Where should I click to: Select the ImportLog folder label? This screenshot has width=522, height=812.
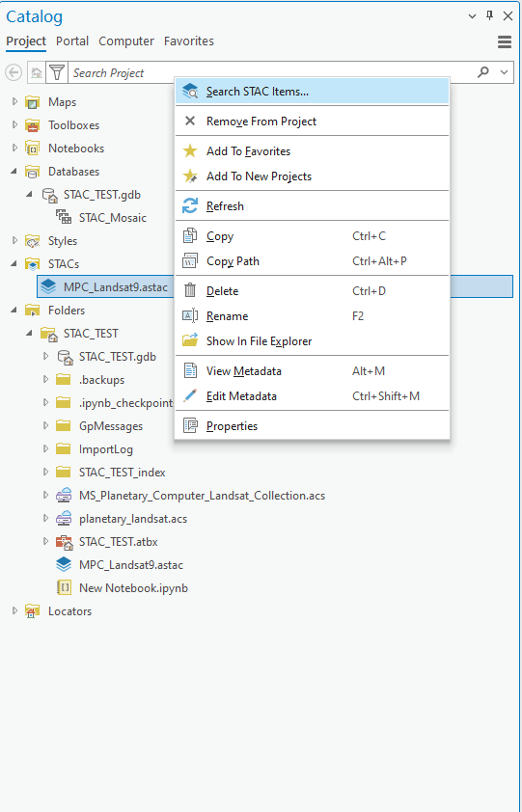pyautogui.click(x=106, y=449)
